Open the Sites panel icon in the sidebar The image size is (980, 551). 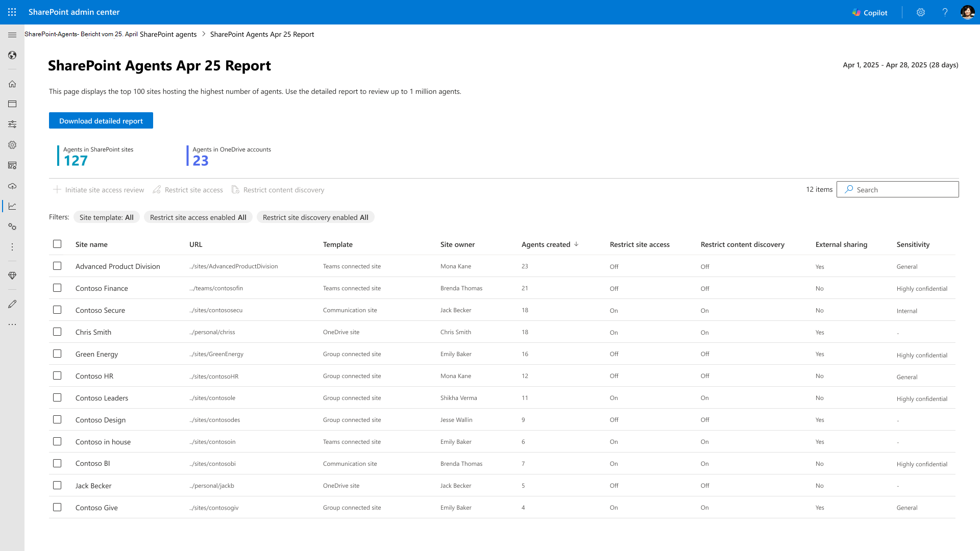12,104
